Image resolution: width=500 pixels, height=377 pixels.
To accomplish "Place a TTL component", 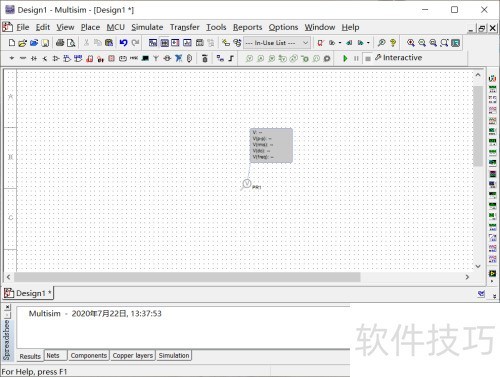I will click(67, 58).
